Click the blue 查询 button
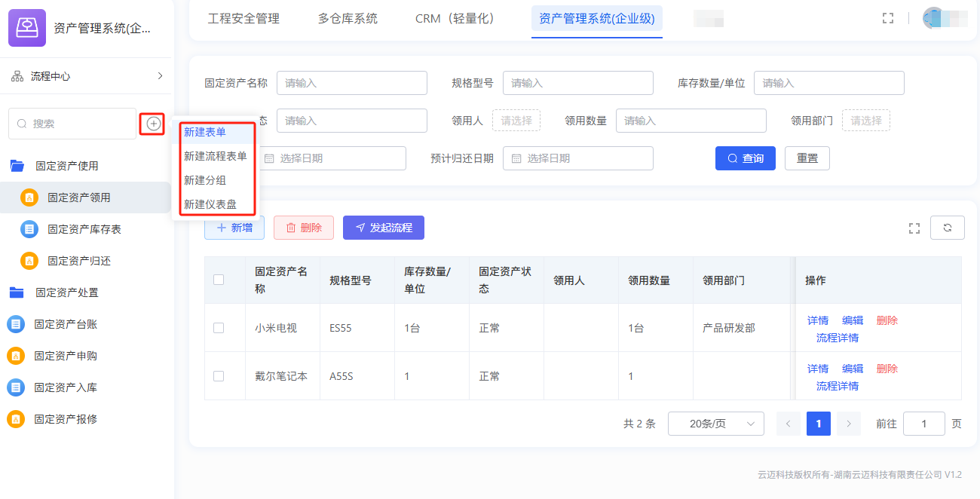Screen dimensions: 980x499 point(745,158)
